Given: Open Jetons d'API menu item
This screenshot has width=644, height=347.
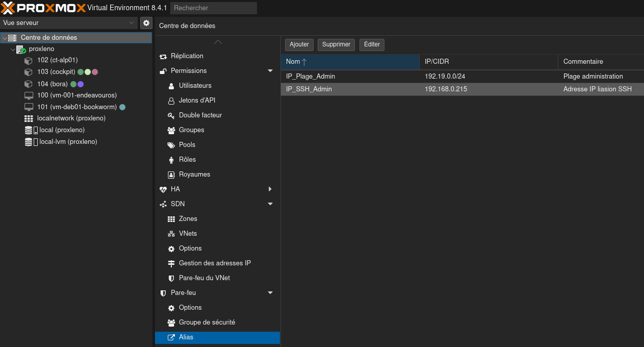Looking at the screenshot, I should tap(197, 101).
